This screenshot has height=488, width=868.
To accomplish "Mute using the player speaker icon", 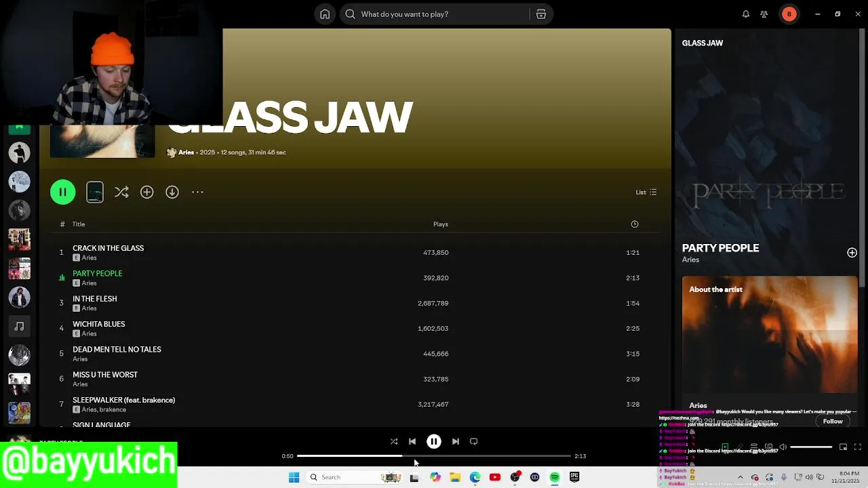I will click(x=783, y=447).
